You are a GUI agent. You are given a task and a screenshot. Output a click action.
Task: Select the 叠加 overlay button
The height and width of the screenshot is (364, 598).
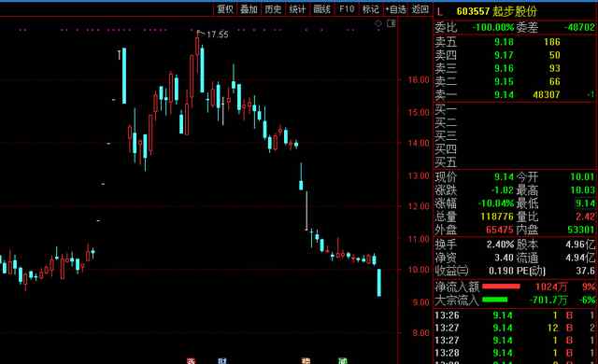tap(249, 9)
